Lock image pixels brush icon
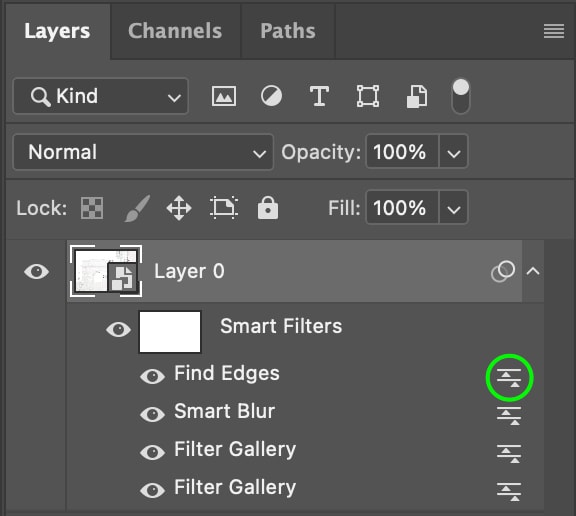Image resolution: width=576 pixels, height=516 pixels. tap(137, 208)
